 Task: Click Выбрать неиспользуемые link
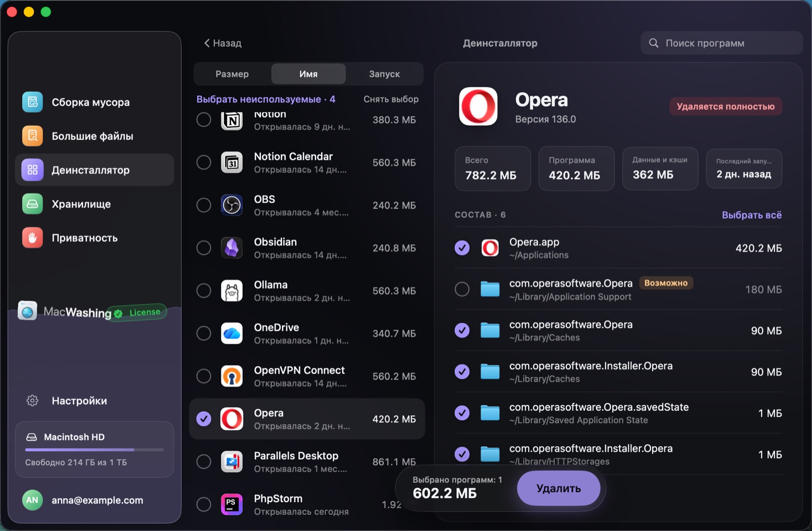(266, 99)
